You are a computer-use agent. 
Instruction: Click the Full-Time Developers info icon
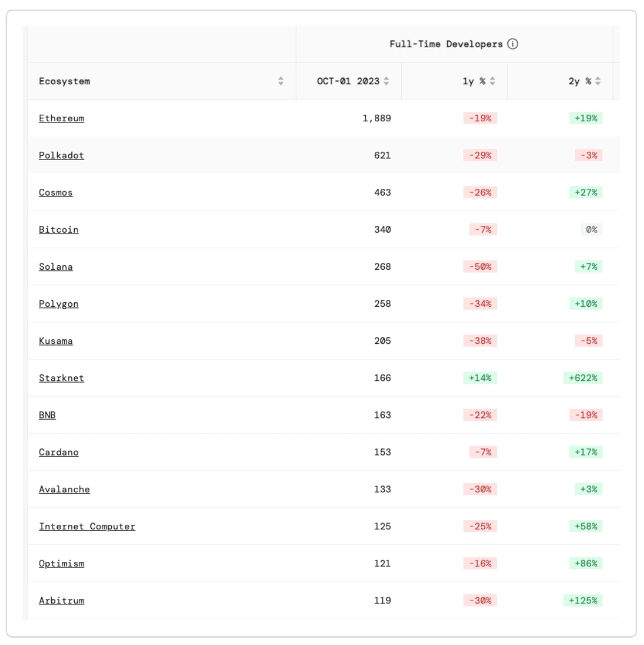[x=513, y=44]
